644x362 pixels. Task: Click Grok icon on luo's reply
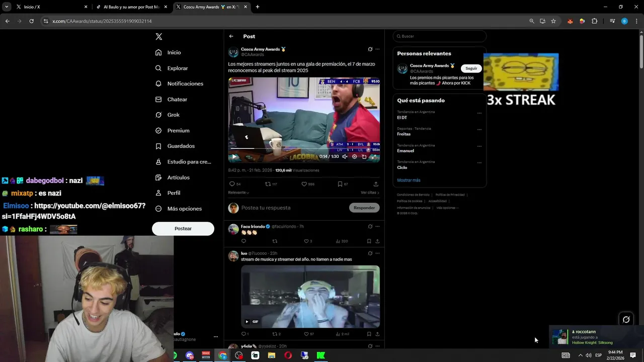coord(370,253)
